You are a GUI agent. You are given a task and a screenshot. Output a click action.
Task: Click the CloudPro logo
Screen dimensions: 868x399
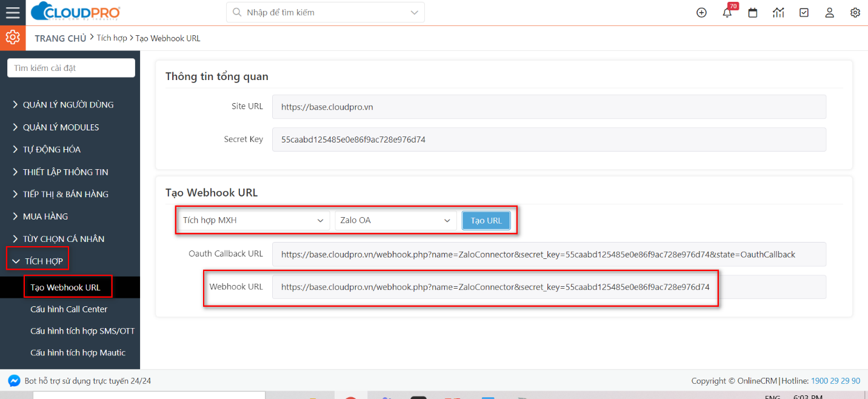click(76, 12)
